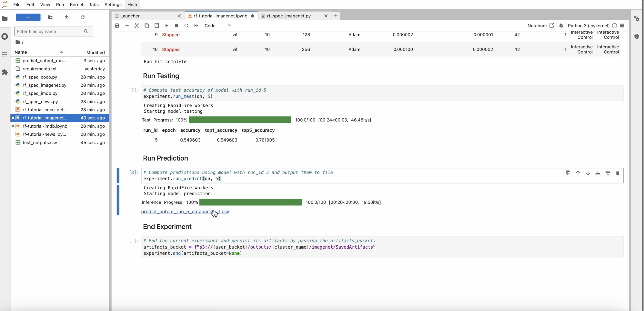This screenshot has height=311, width=644.
Task: Open the Settings menu
Action: 113,5
